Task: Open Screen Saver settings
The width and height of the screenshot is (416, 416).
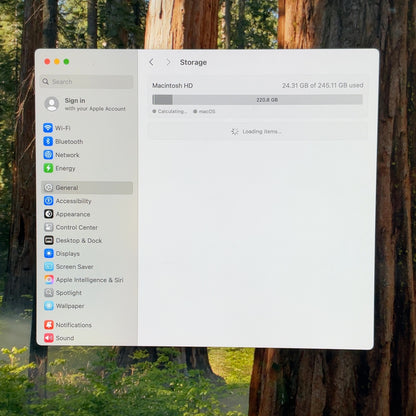Action: click(x=87, y=267)
